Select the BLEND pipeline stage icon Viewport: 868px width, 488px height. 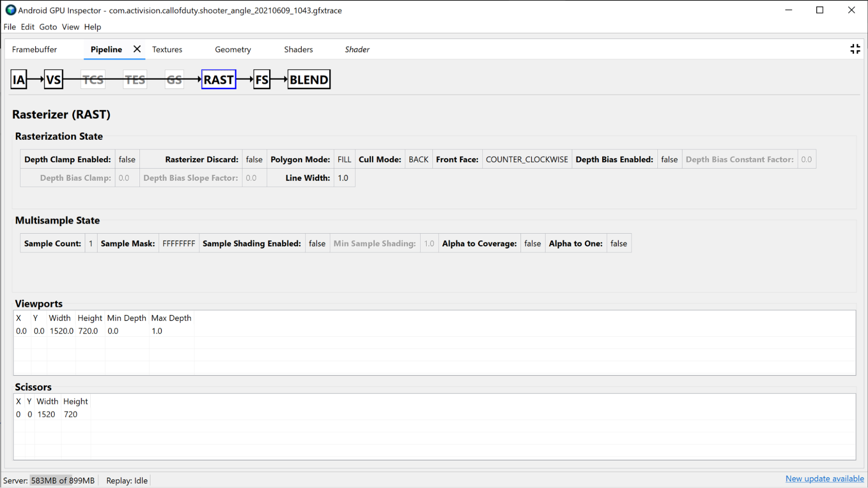(x=308, y=79)
